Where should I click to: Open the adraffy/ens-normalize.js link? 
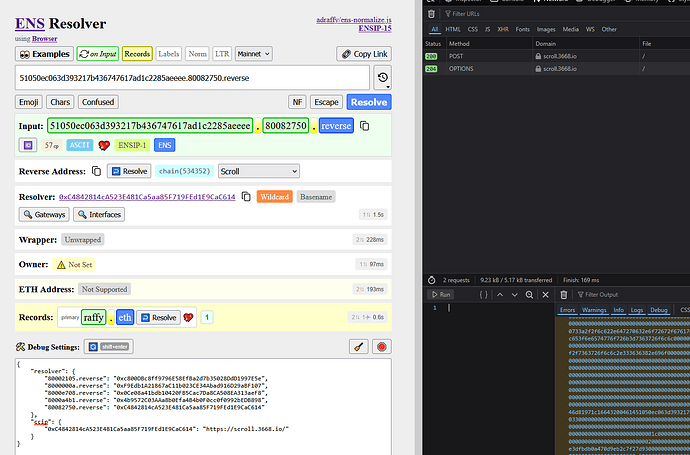click(x=354, y=20)
